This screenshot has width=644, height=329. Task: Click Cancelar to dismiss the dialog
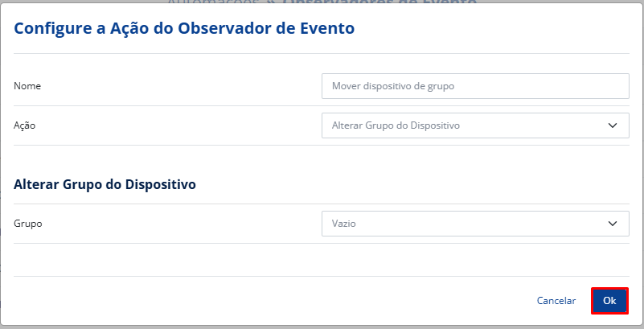coord(556,301)
